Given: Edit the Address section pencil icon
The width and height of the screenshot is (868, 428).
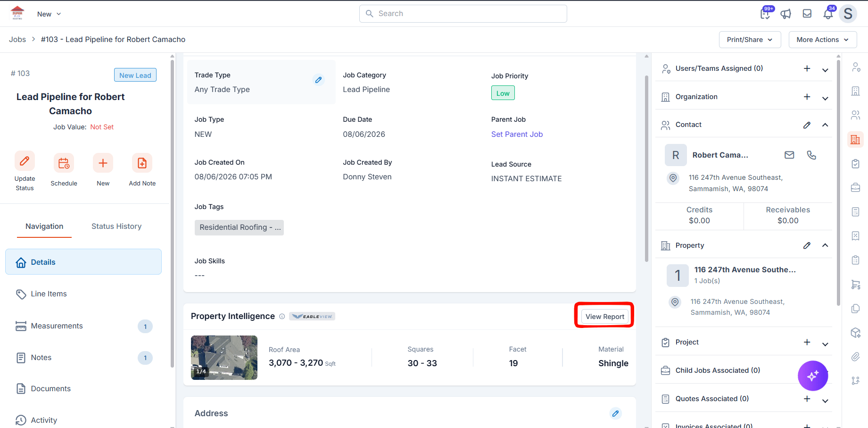Looking at the screenshot, I should point(615,413).
